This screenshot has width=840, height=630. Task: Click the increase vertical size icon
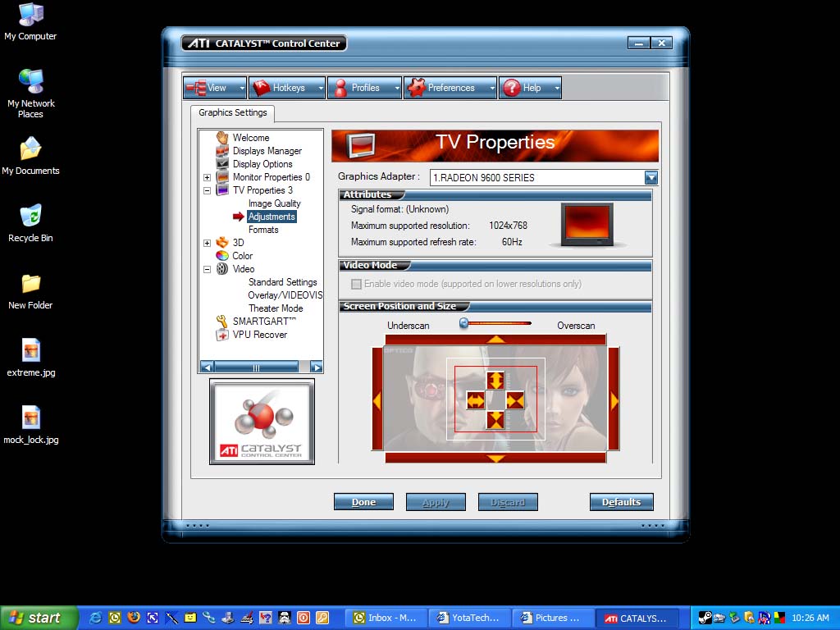click(x=495, y=381)
